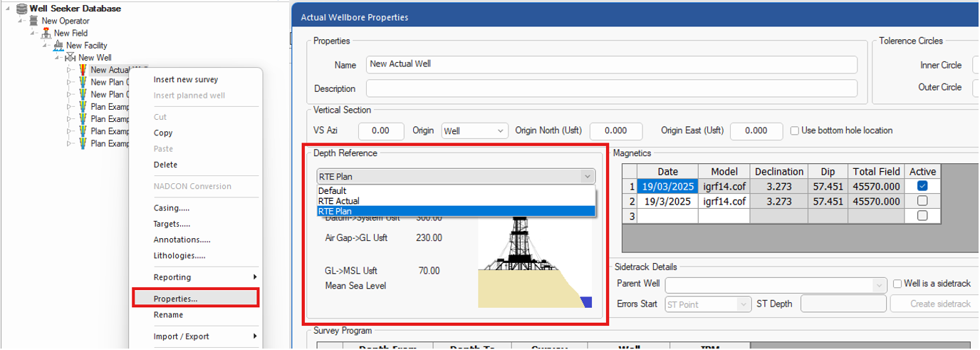This screenshot has height=350, width=980.
Task: Uncheck Active box in magnetics row 1
Action: click(x=922, y=186)
